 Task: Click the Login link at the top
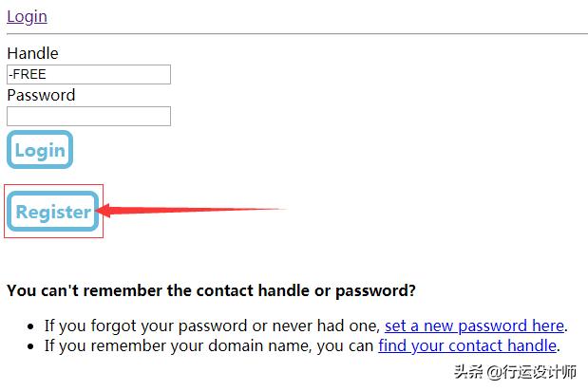[x=27, y=16]
